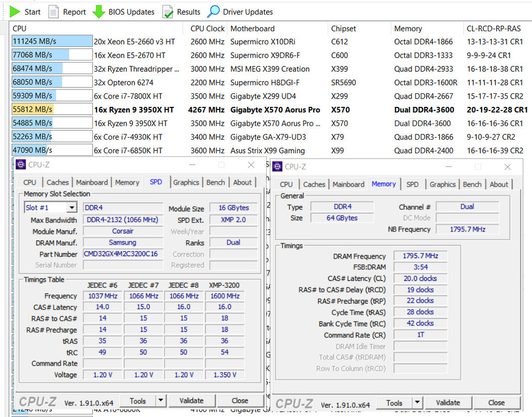The width and height of the screenshot is (532, 417).
Task: Open the Graphics tab in the right CPU-Z window
Action: pos(442,185)
